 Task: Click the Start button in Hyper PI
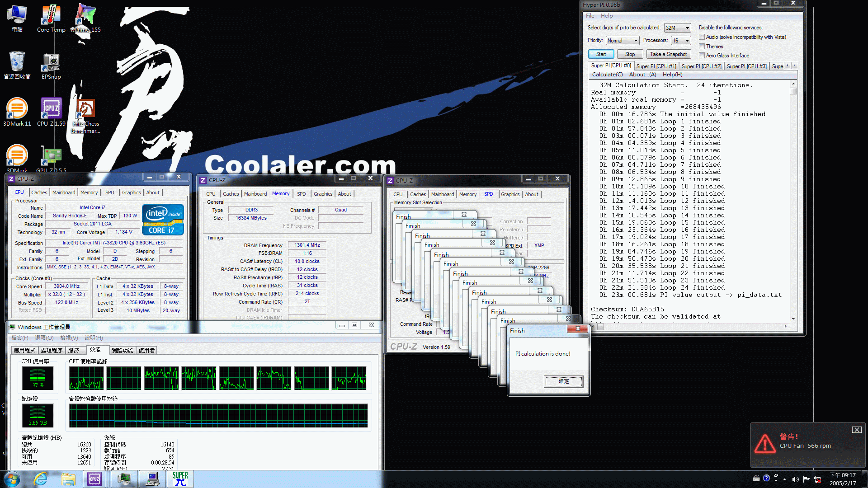(601, 54)
